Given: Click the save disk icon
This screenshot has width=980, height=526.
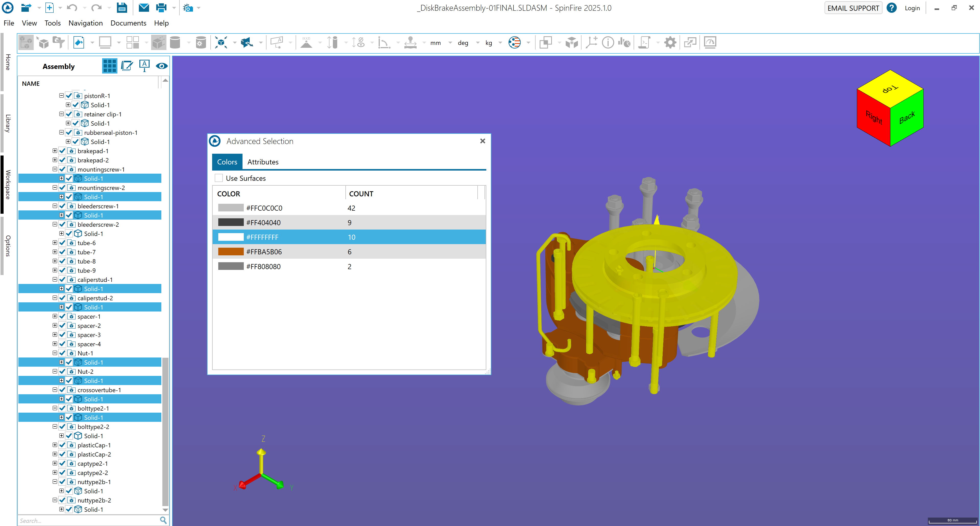Looking at the screenshot, I should pyautogui.click(x=122, y=8).
